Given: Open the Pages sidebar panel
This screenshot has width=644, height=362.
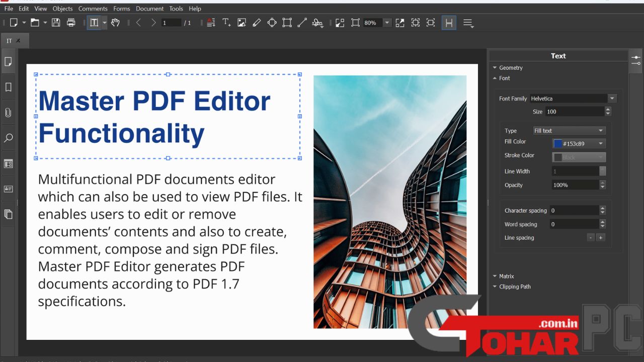Looking at the screenshot, I should pyautogui.click(x=8, y=62).
